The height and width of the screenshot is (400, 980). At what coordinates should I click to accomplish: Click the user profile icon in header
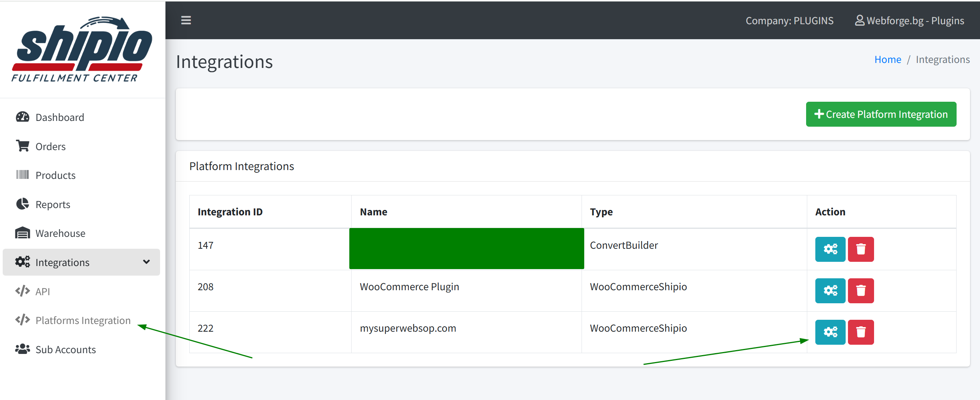pos(859,20)
